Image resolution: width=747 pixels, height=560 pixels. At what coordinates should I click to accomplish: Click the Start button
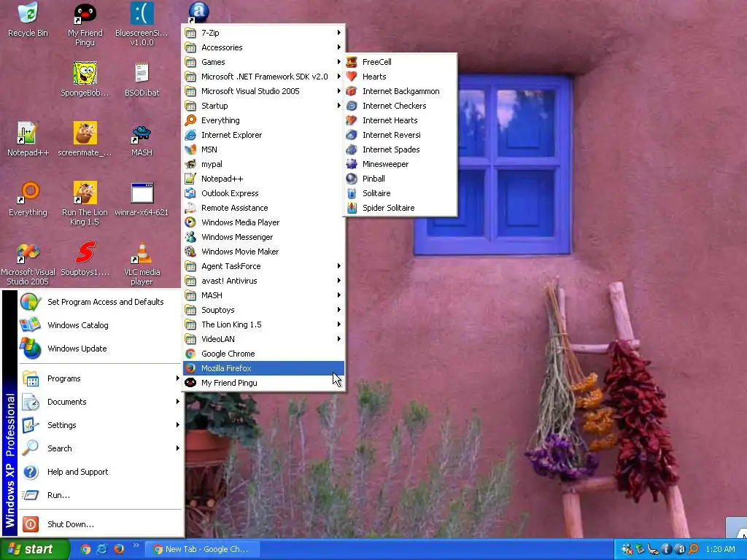(x=34, y=549)
